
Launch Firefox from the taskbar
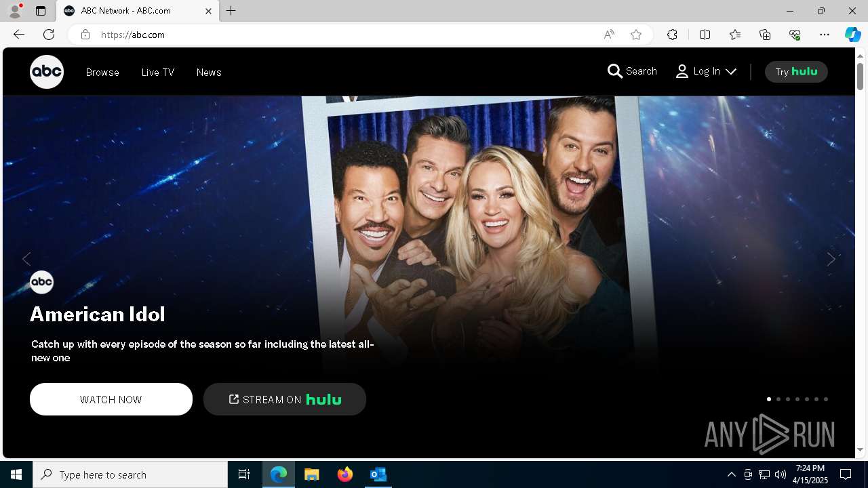345,474
